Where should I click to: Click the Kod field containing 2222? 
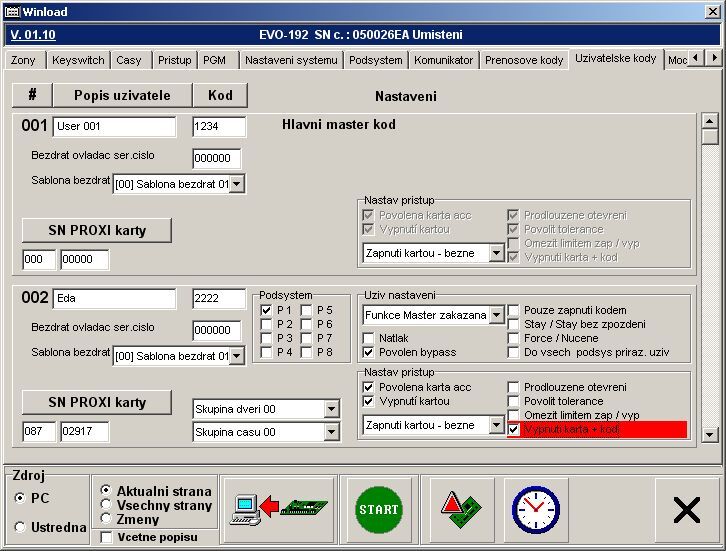click(x=219, y=299)
